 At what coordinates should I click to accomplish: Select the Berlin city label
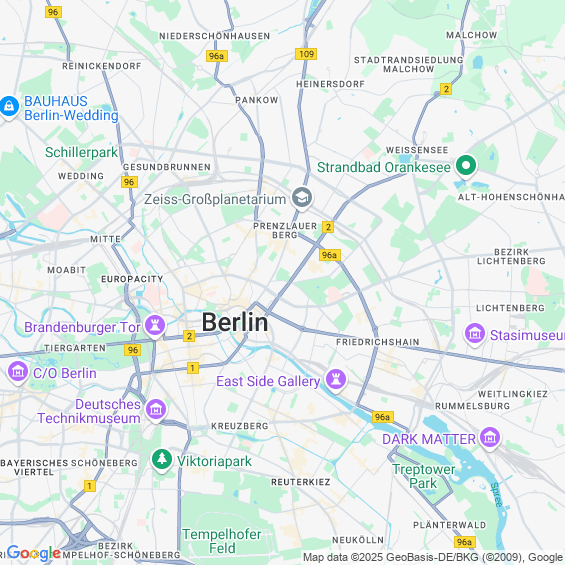(235, 322)
